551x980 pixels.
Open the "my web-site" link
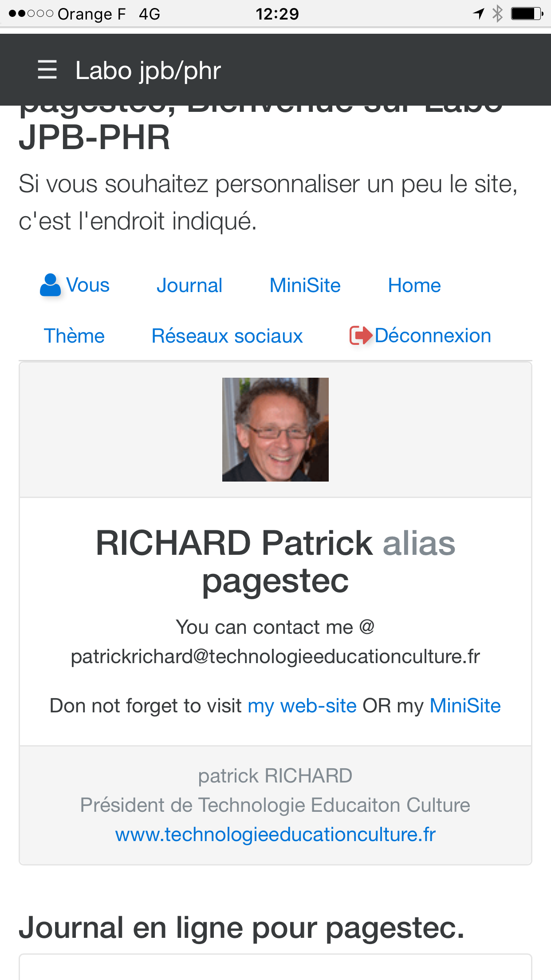[x=302, y=706]
